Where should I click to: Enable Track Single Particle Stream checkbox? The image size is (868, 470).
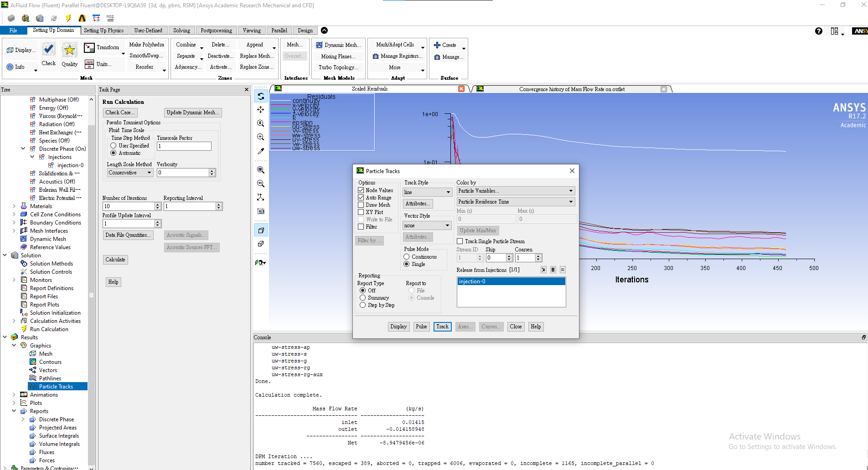(460, 241)
